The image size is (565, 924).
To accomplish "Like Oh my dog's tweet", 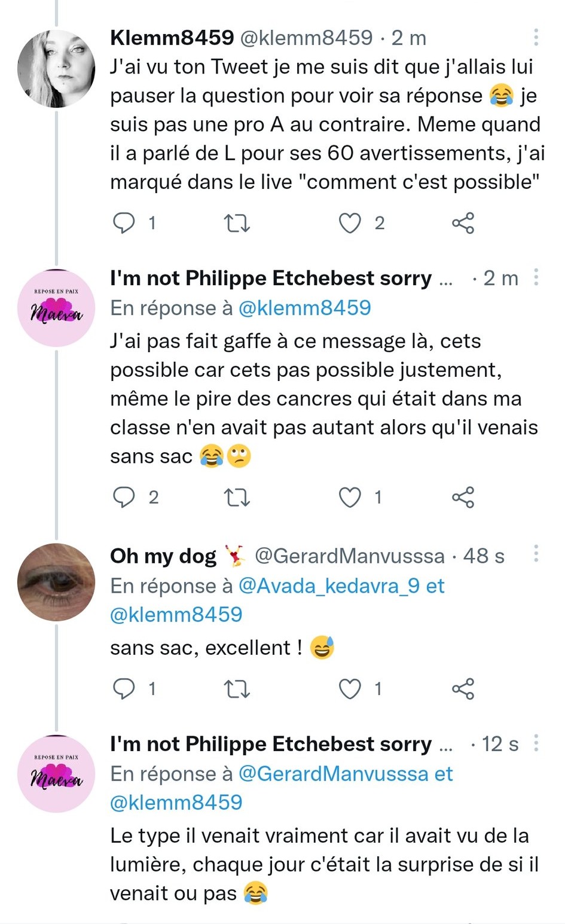I will point(350,689).
